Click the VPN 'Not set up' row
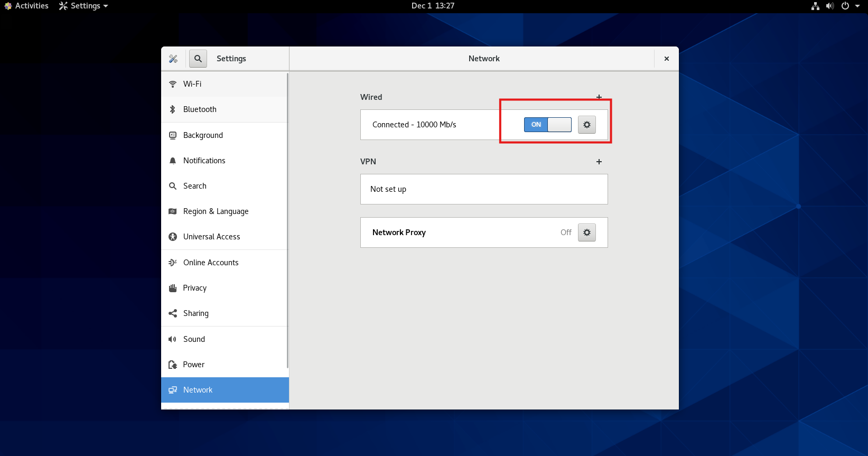This screenshot has height=456, width=868. click(483, 189)
